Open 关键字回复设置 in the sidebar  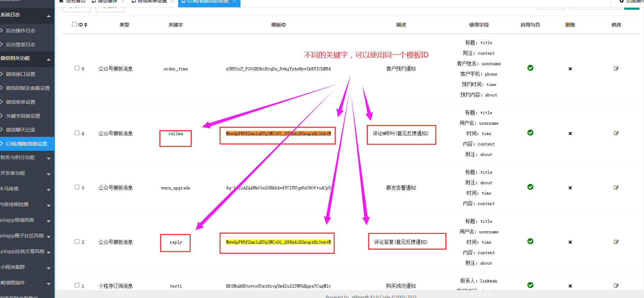(23, 116)
